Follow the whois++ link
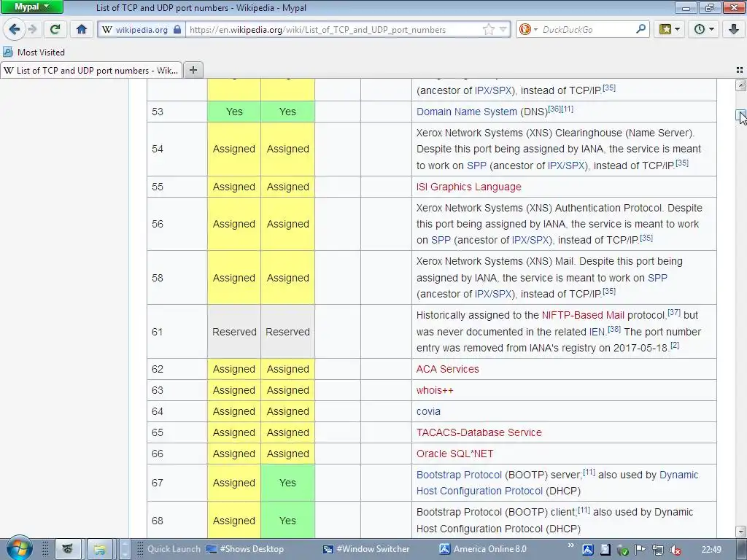Viewport: 747px width, 560px height. click(x=435, y=391)
